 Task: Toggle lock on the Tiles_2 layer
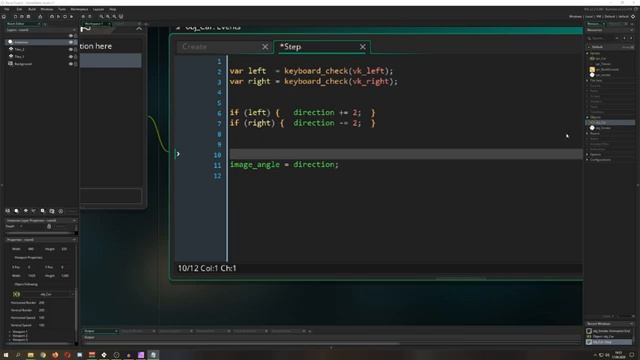click(x=76, y=49)
